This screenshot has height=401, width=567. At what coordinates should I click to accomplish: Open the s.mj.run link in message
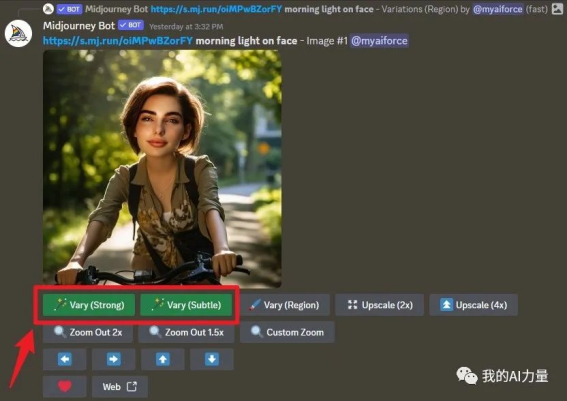[x=118, y=41]
